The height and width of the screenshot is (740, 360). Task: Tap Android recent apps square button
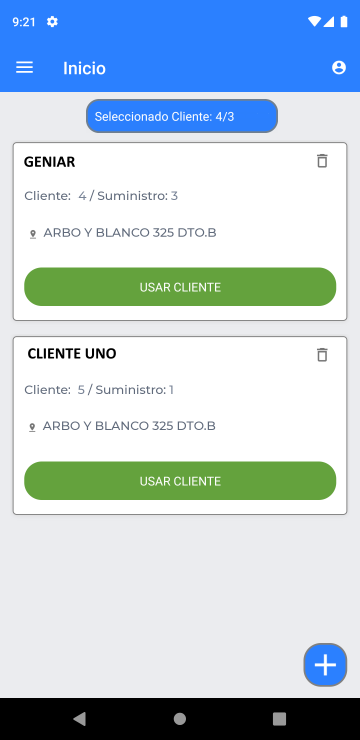point(279,718)
